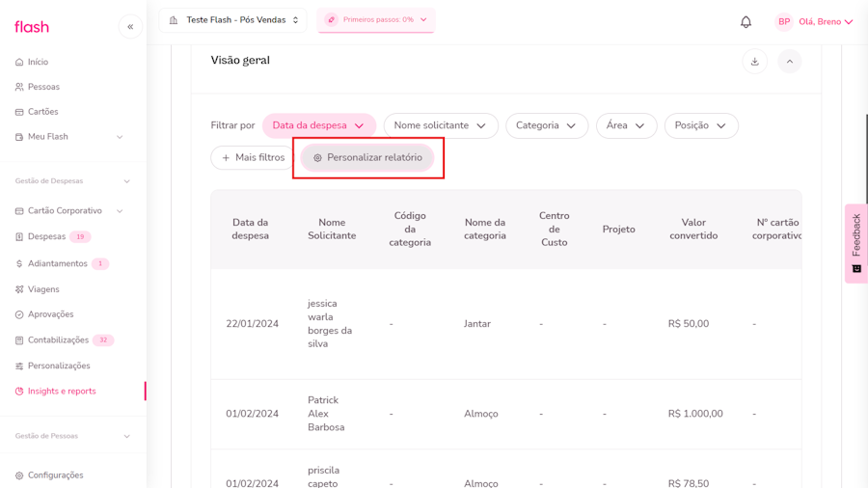Click the Pessoas people icon

(19, 87)
